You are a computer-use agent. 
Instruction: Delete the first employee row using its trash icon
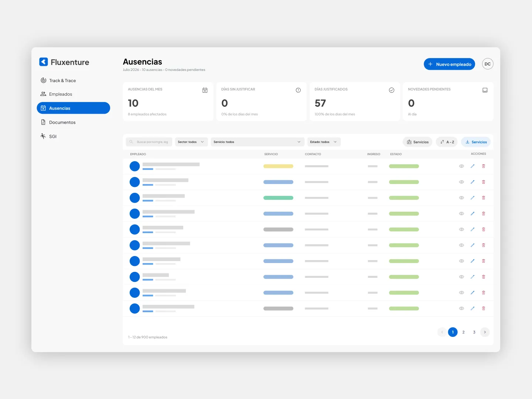point(484,166)
